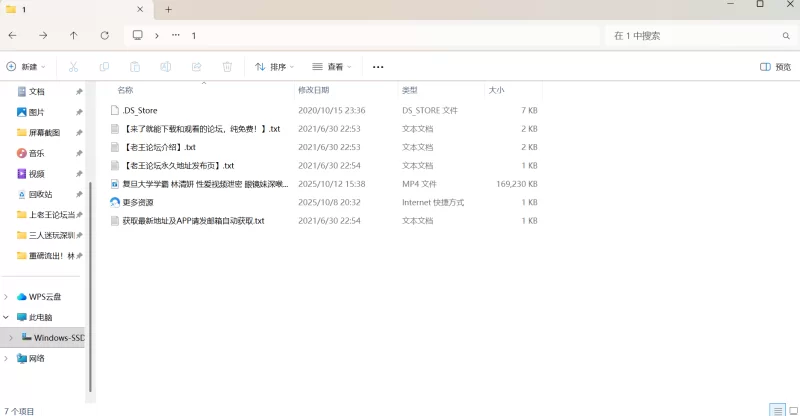This screenshot has width=800, height=416.
Task: Refresh the current folder view
Action: coord(104,35)
